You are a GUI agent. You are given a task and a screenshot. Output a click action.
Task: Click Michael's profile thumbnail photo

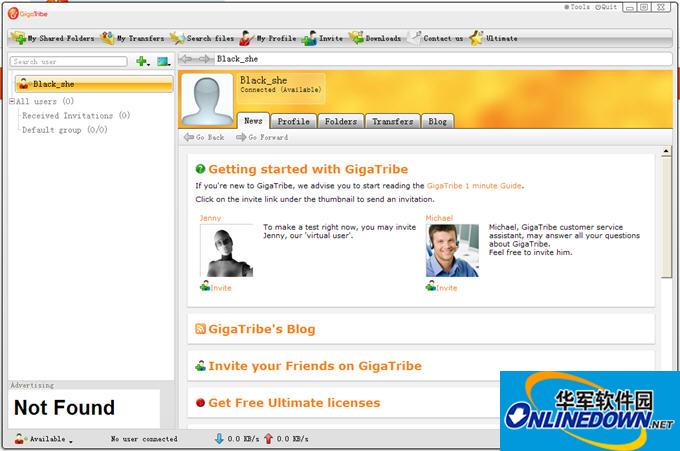452,250
